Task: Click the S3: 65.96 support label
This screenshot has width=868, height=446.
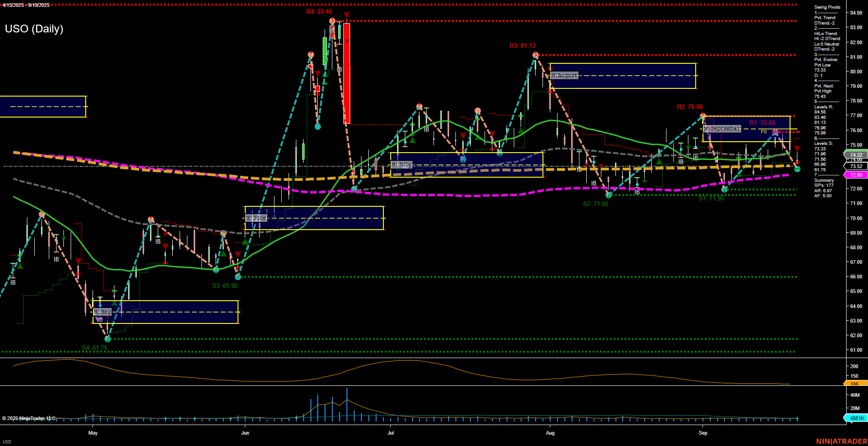Action: pos(224,286)
